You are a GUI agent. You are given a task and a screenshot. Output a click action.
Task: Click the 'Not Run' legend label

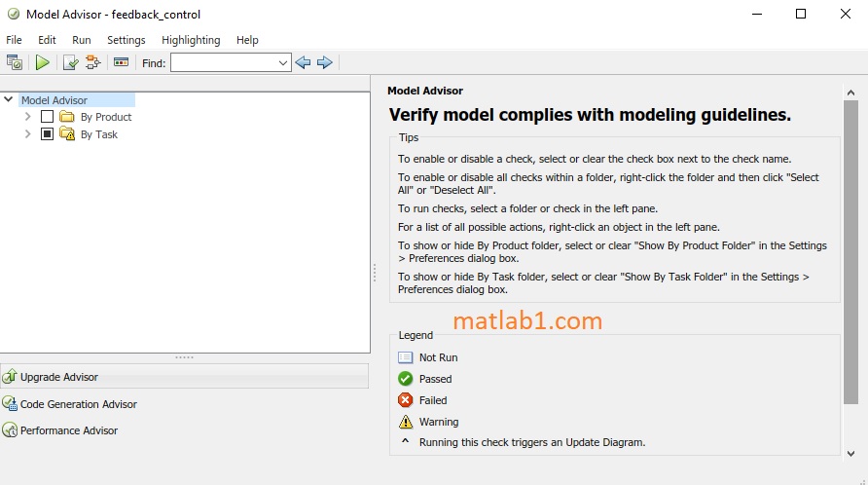tap(439, 357)
